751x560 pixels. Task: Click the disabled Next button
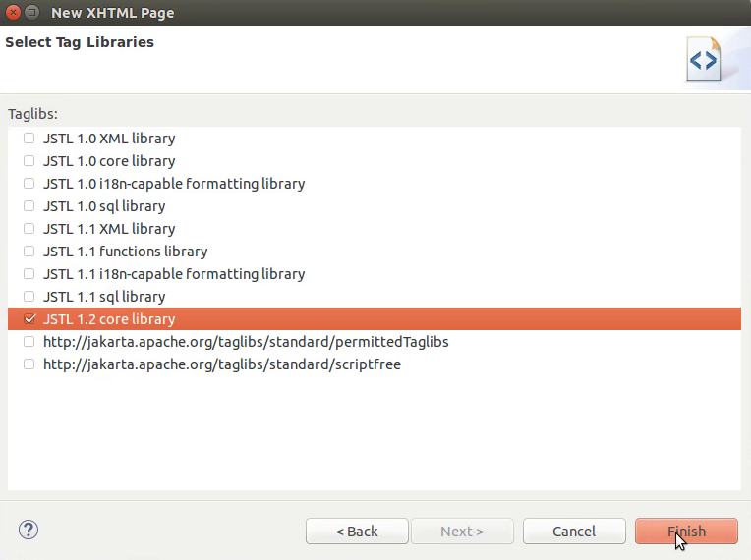pyautogui.click(x=462, y=532)
